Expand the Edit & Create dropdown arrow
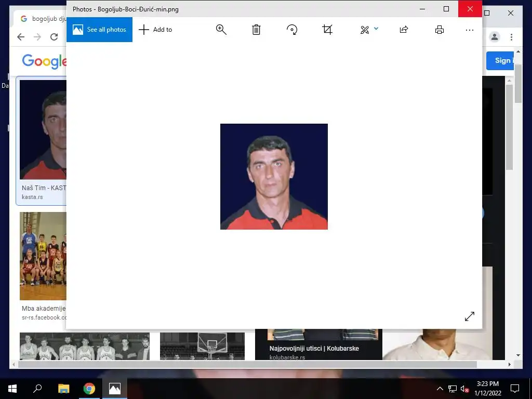Viewport: 532px width, 399px height. (376, 29)
